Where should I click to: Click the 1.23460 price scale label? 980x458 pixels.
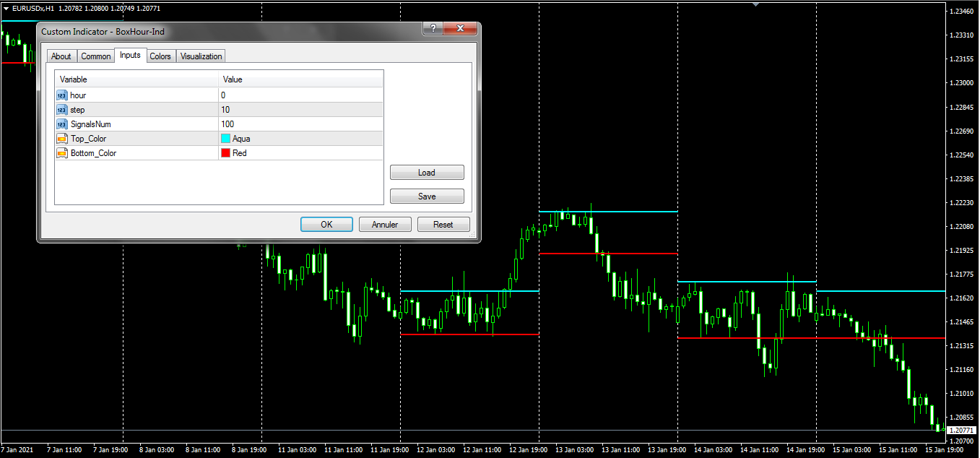[962, 12]
